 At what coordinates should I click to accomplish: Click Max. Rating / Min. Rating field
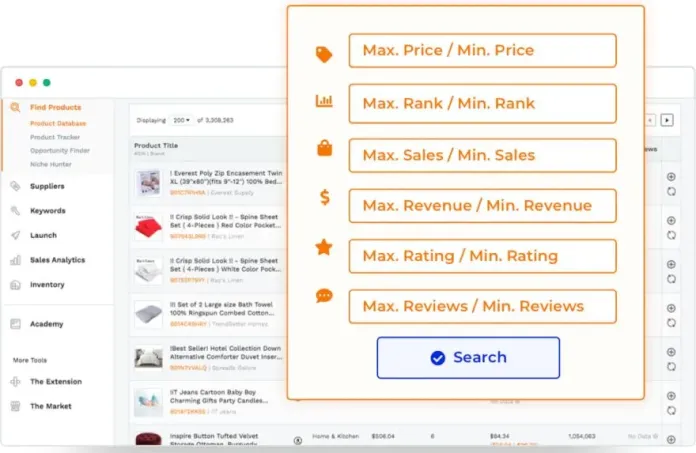pos(482,256)
